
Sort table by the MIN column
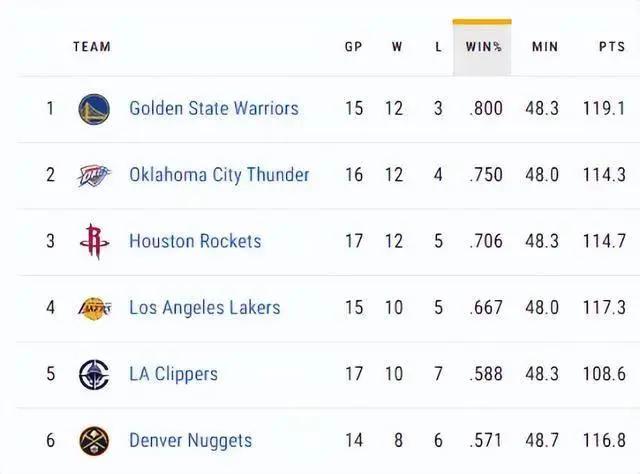(x=545, y=47)
